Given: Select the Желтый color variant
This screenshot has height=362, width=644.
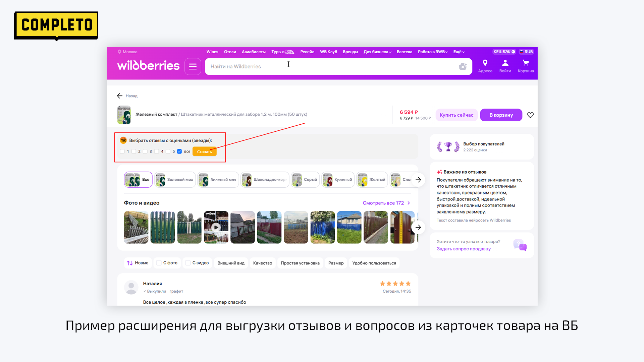Looking at the screenshot, I should 372,180.
